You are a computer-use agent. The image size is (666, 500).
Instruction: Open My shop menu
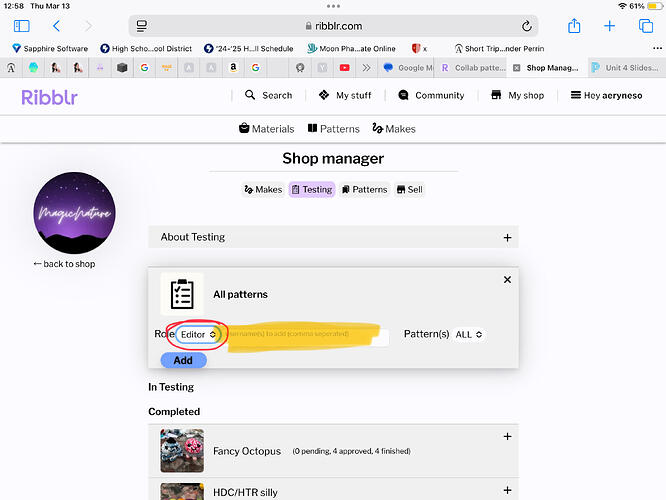(x=517, y=95)
